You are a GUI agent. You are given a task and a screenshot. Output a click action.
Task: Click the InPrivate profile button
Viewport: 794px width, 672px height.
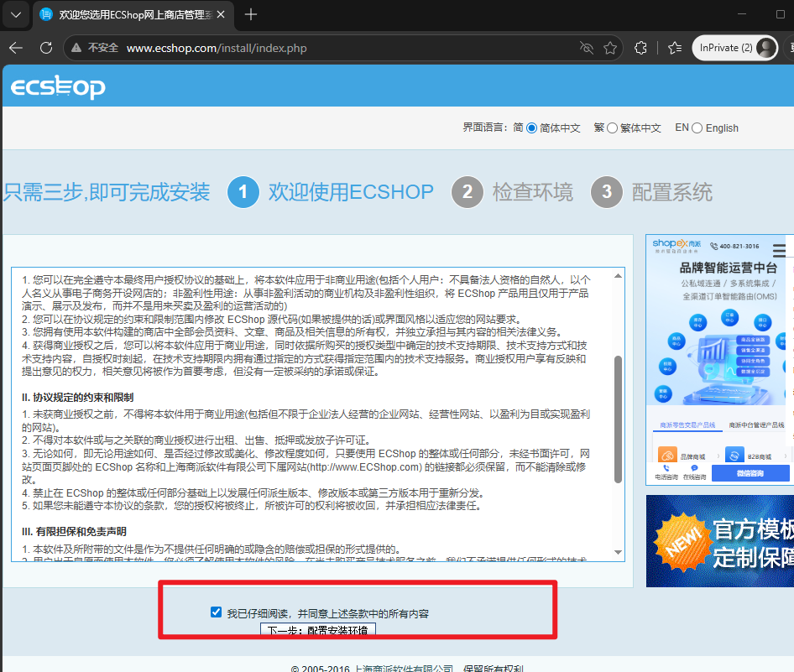(x=734, y=48)
